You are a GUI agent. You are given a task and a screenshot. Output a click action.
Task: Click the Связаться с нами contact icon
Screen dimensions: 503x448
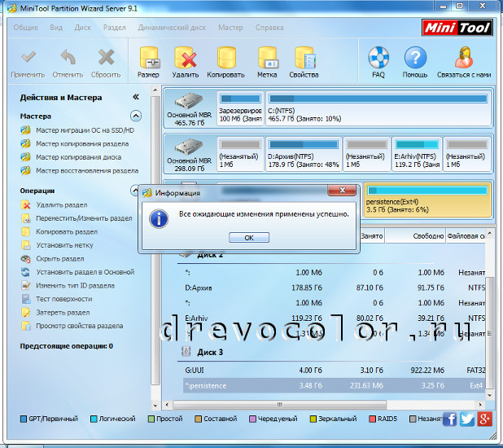point(464,58)
